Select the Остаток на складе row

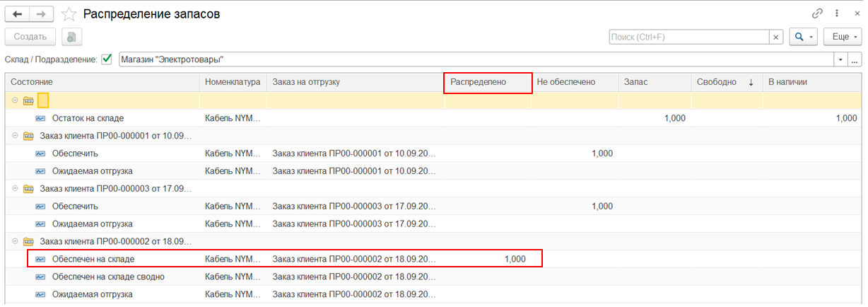point(433,118)
